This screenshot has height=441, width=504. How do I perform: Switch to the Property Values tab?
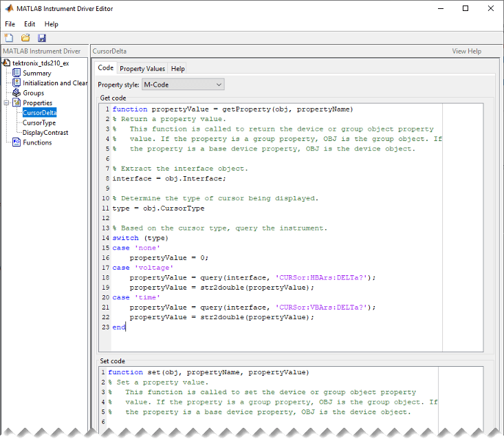coord(142,69)
